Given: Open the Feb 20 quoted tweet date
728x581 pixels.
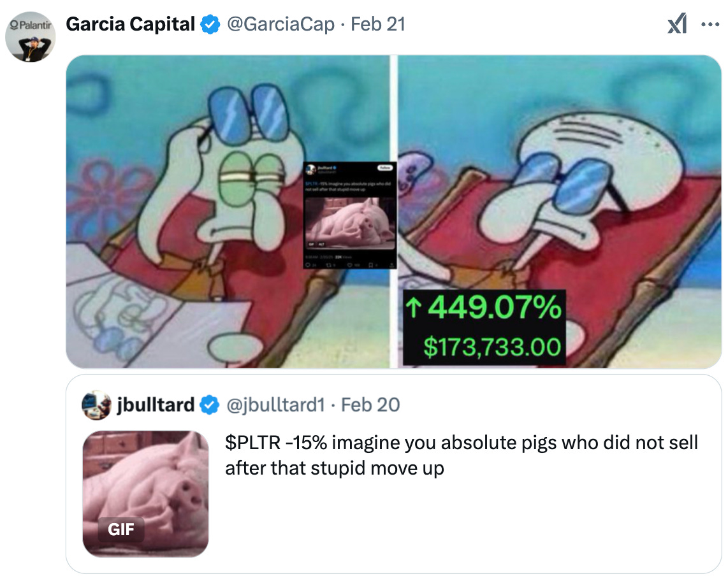Looking at the screenshot, I should pyautogui.click(x=370, y=405).
